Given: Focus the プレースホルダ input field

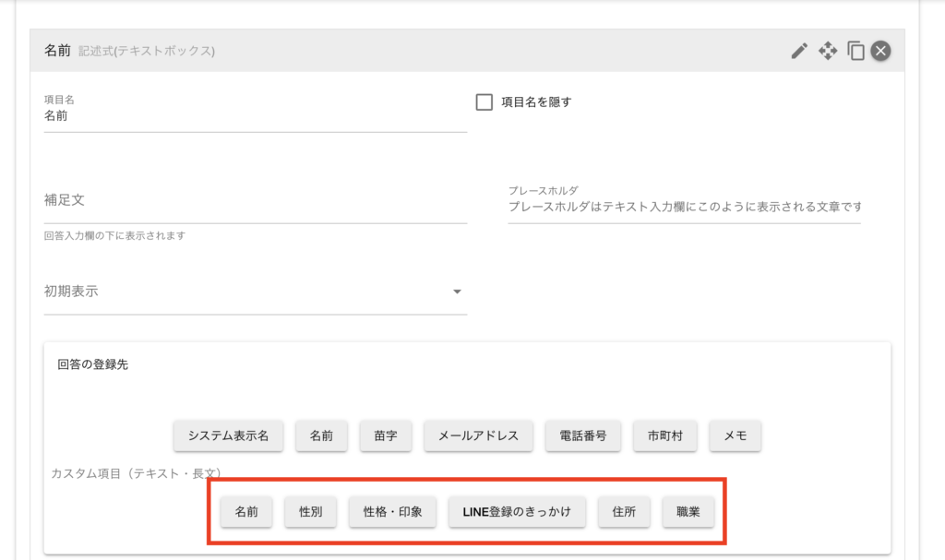Looking at the screenshot, I should 683,207.
